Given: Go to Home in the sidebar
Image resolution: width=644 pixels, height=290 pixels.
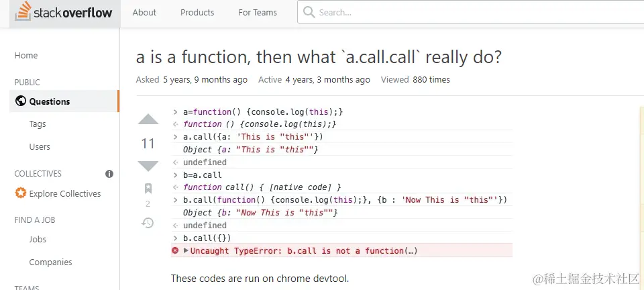Looking at the screenshot, I should tap(26, 56).
